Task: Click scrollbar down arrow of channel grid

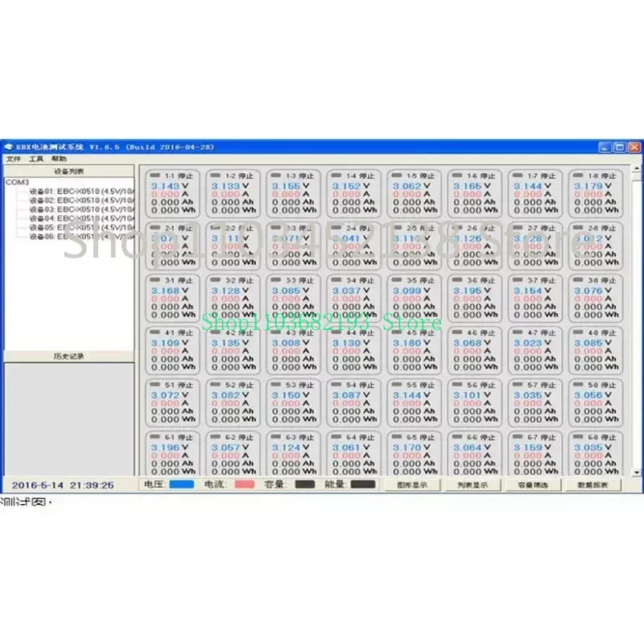Action: [637, 473]
